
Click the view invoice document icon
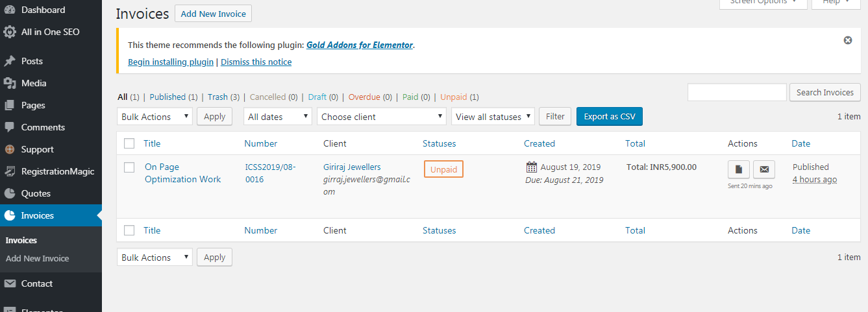(x=739, y=169)
